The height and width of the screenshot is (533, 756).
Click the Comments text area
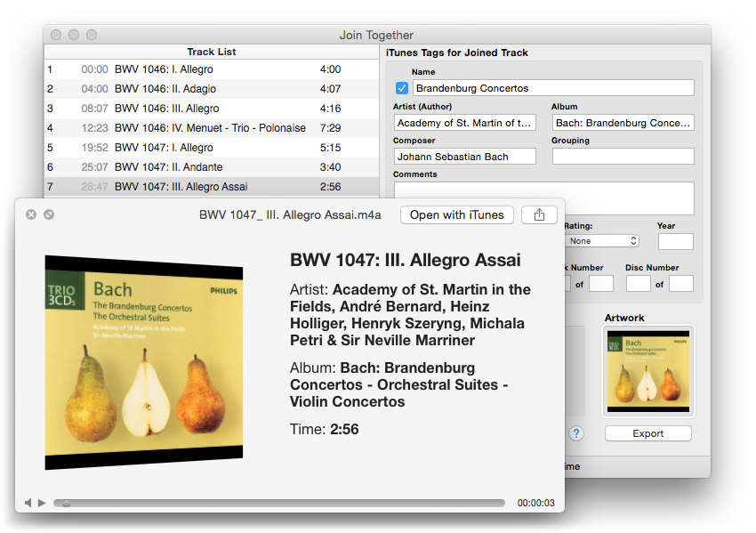(x=543, y=198)
